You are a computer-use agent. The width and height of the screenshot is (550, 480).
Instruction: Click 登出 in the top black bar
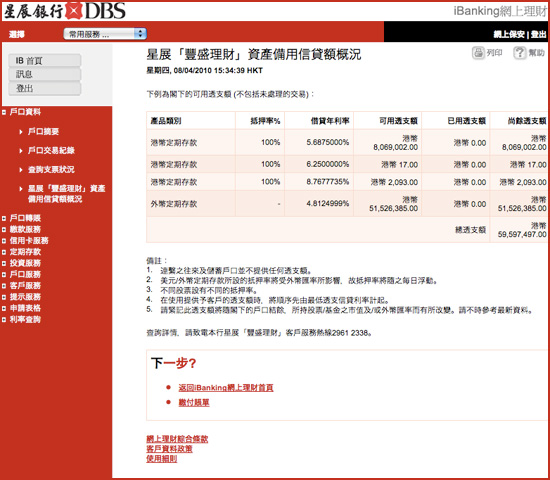coord(538,34)
